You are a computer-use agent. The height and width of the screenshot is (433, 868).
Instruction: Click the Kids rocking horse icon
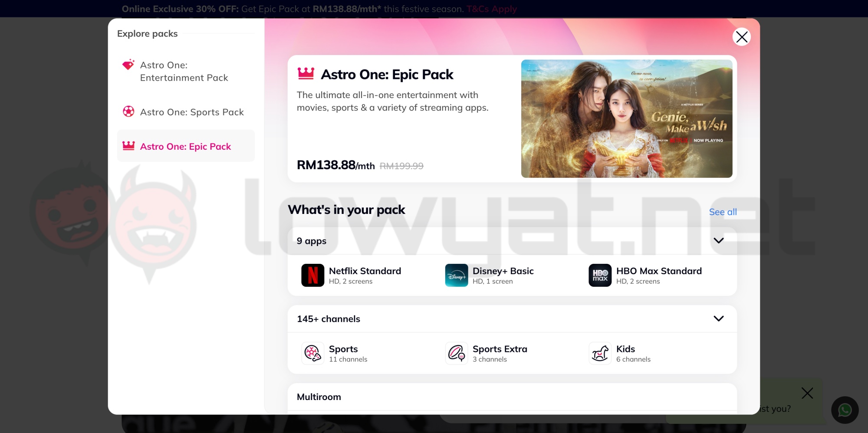(x=600, y=353)
